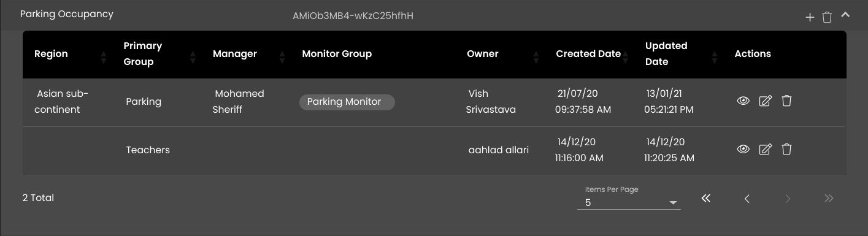Edit the Teachers group row
The height and width of the screenshot is (236, 868).
click(765, 149)
